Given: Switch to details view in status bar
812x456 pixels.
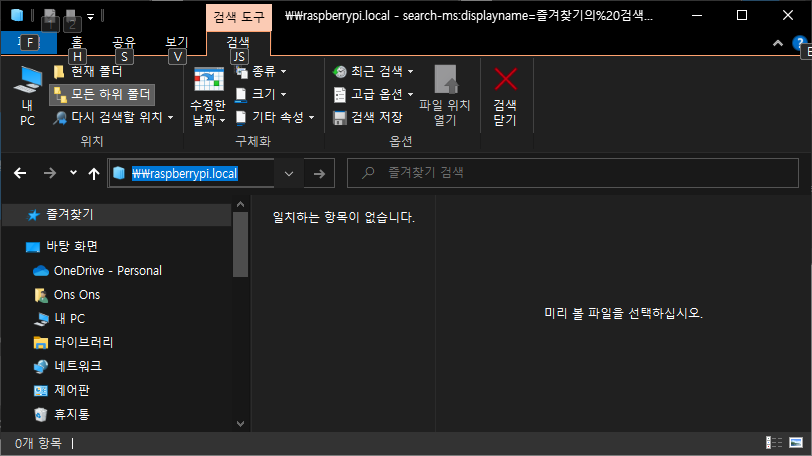Looking at the screenshot, I should 774,443.
